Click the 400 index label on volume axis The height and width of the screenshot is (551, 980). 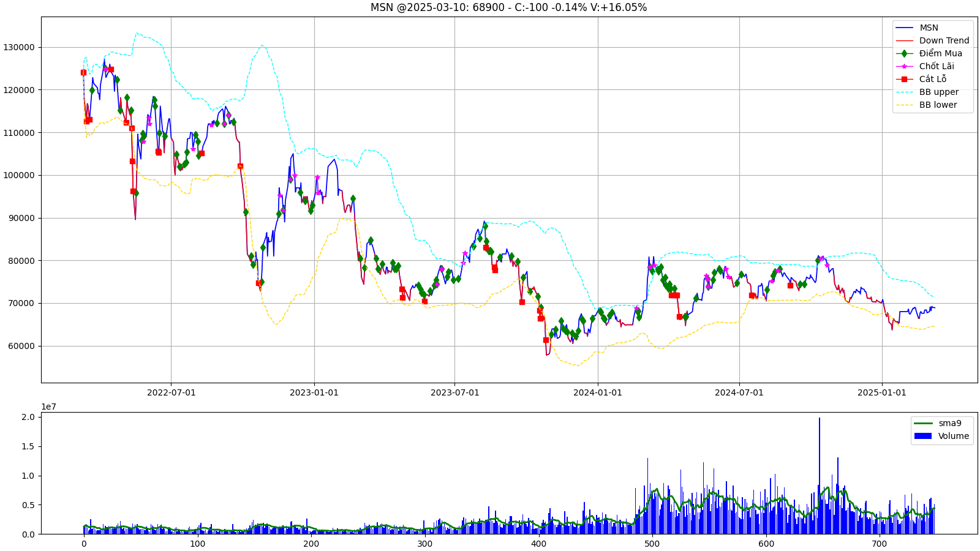538,544
